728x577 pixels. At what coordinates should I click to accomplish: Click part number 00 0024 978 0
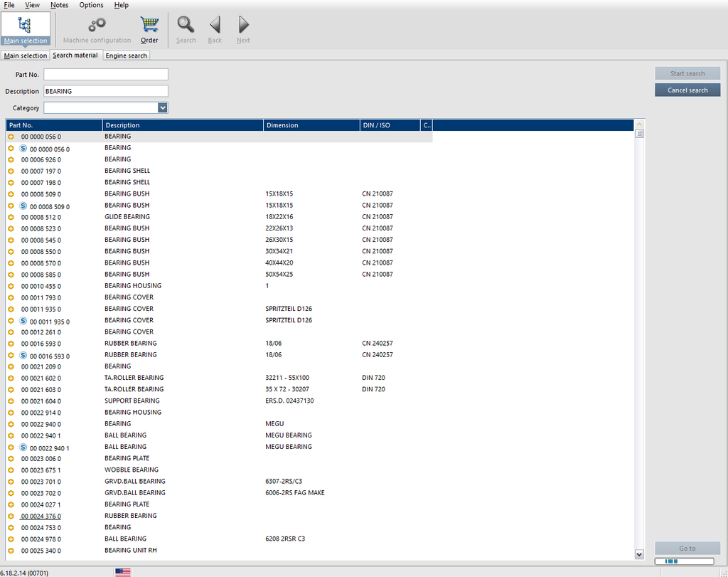click(x=41, y=539)
